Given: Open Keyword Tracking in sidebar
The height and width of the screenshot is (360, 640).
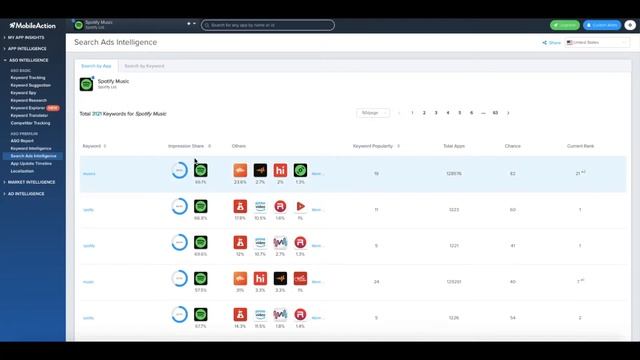Looking at the screenshot, I should click(x=28, y=78).
